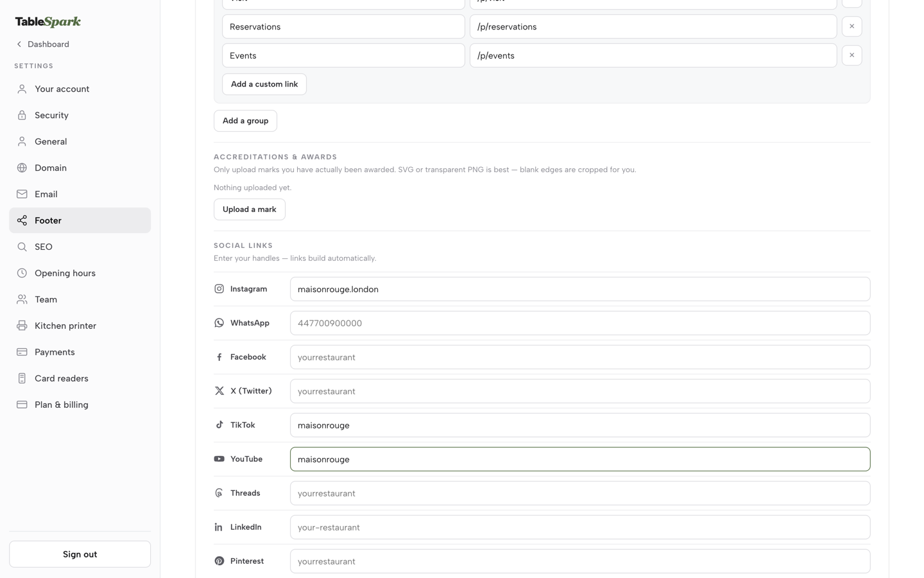Open Your account settings
Viewport: 924px width, 578px height.
click(x=80, y=89)
